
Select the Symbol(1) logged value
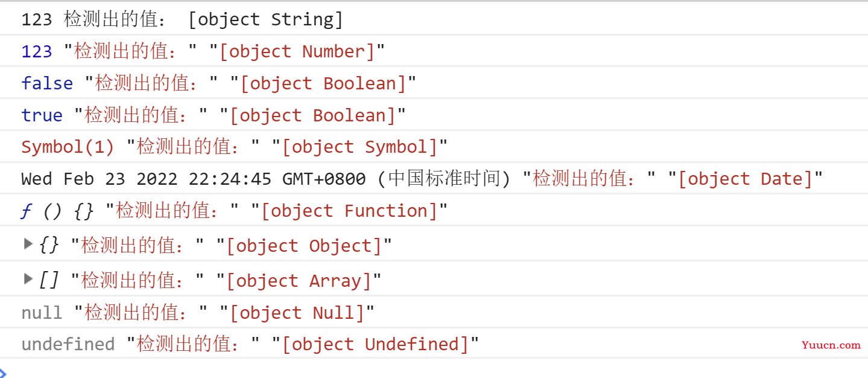point(68,147)
